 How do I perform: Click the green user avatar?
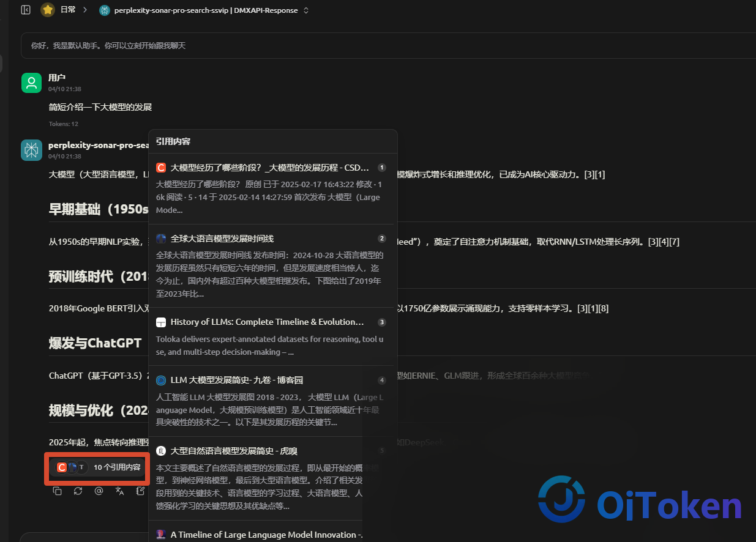(x=31, y=83)
